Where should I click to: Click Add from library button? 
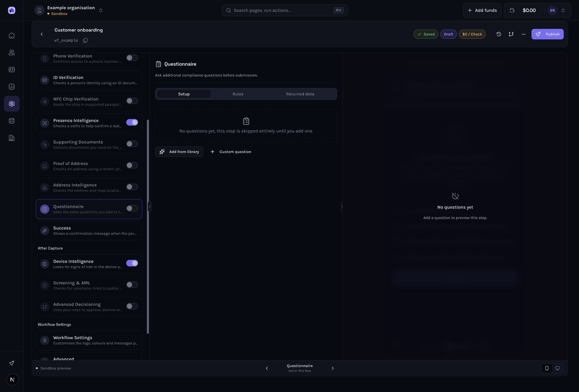coord(179,152)
